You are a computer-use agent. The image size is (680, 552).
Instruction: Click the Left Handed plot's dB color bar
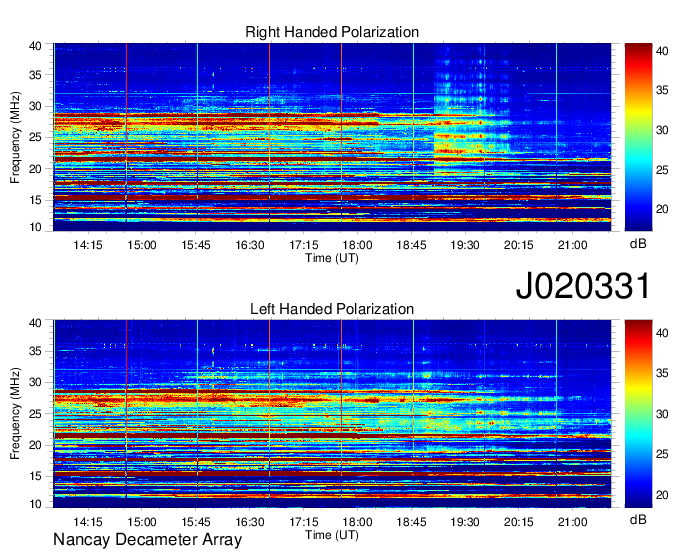pyautogui.click(x=638, y=414)
